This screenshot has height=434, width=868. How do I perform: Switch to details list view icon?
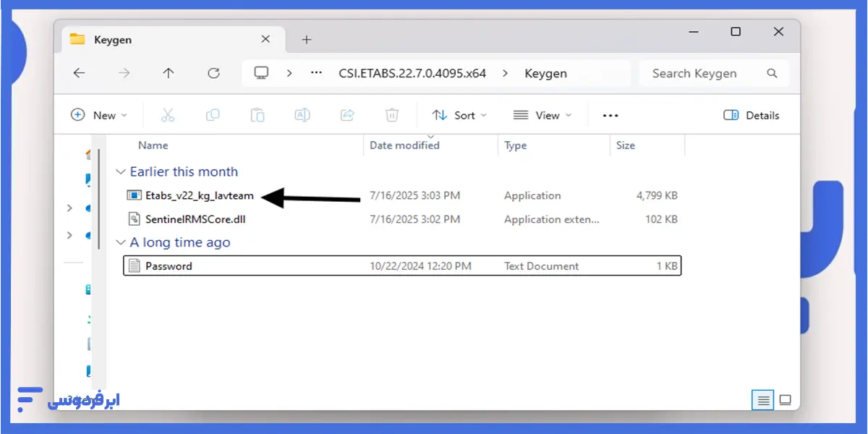pos(762,399)
